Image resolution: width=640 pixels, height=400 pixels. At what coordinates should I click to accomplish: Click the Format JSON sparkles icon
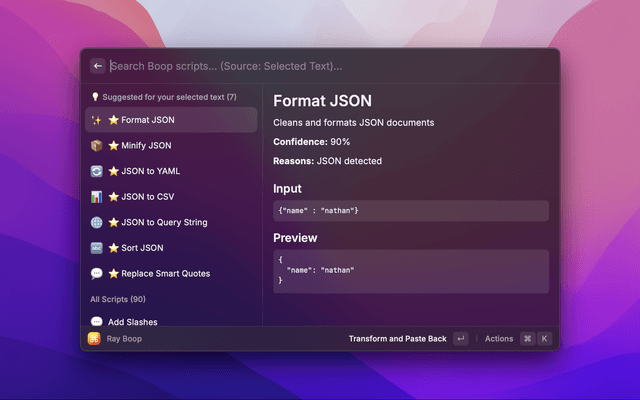pos(96,120)
